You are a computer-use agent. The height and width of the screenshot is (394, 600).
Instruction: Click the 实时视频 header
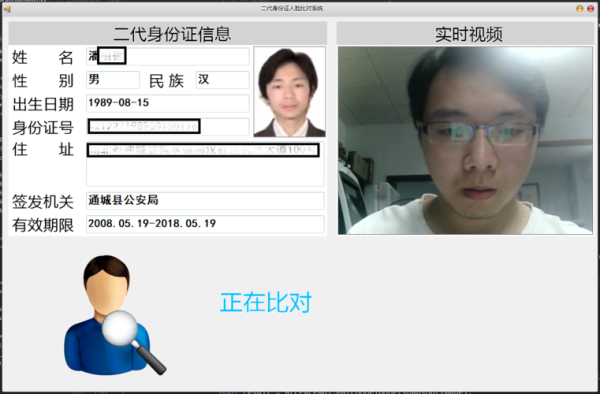click(469, 34)
